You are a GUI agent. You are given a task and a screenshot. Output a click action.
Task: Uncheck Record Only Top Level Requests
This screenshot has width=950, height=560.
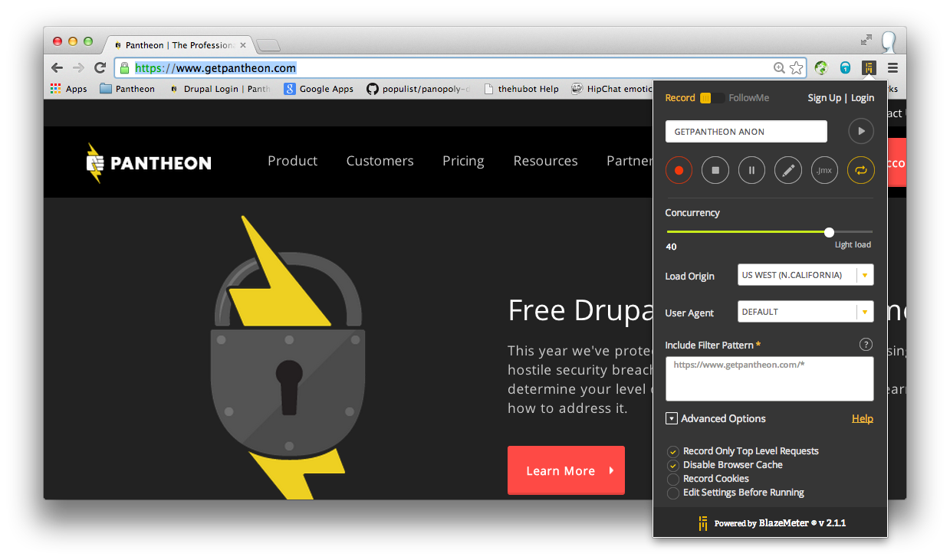(673, 452)
